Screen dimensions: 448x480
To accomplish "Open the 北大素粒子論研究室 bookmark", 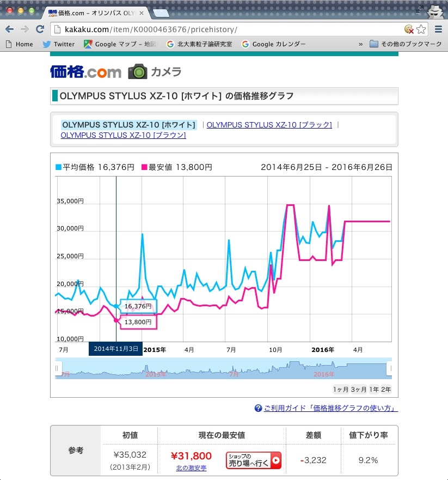I will coord(199,44).
